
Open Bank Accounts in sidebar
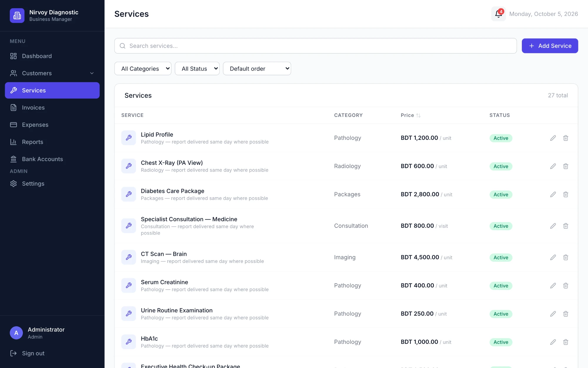pyautogui.click(x=52, y=159)
